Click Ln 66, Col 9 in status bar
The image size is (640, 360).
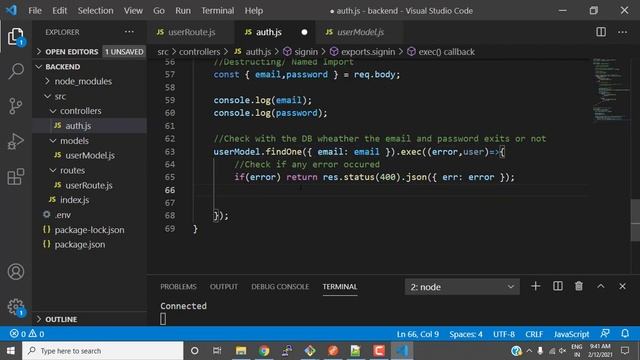pyautogui.click(x=418, y=334)
